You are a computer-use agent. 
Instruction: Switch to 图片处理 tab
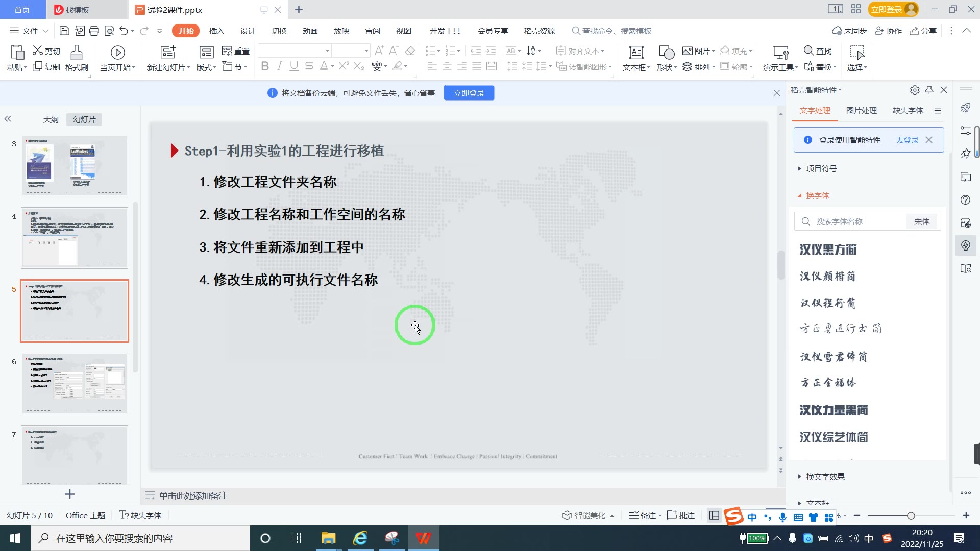(861, 110)
